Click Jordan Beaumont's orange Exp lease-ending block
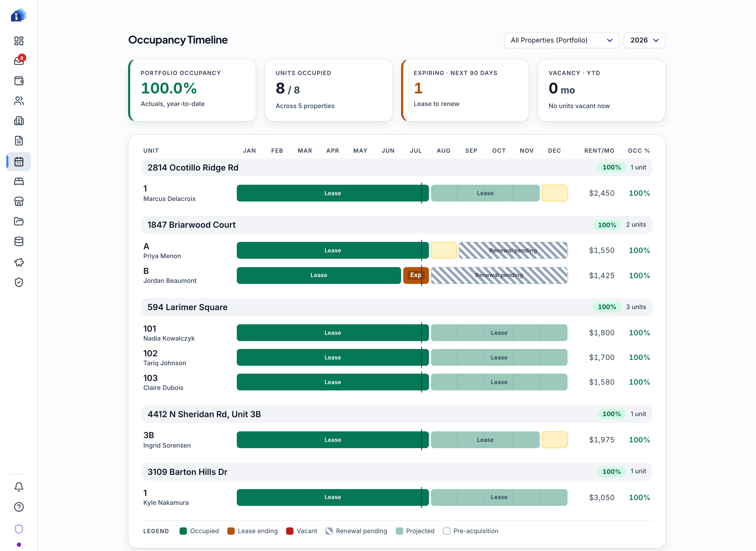 tap(416, 275)
